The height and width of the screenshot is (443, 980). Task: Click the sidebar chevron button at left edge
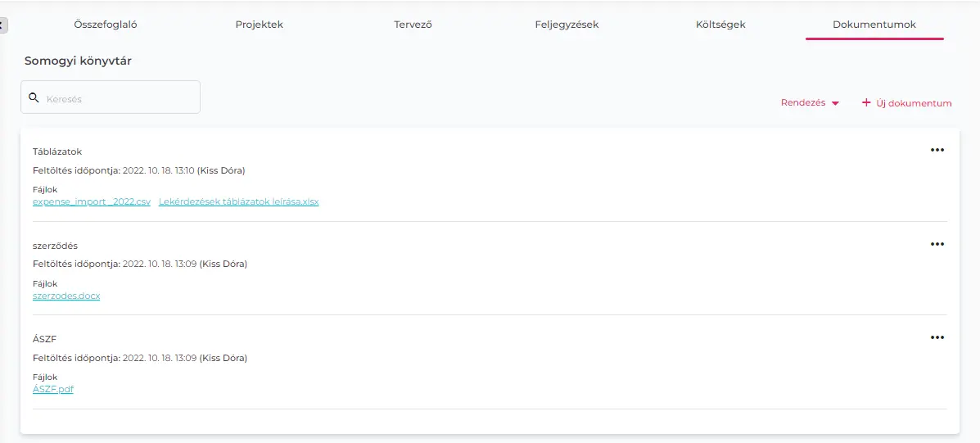coord(2,25)
